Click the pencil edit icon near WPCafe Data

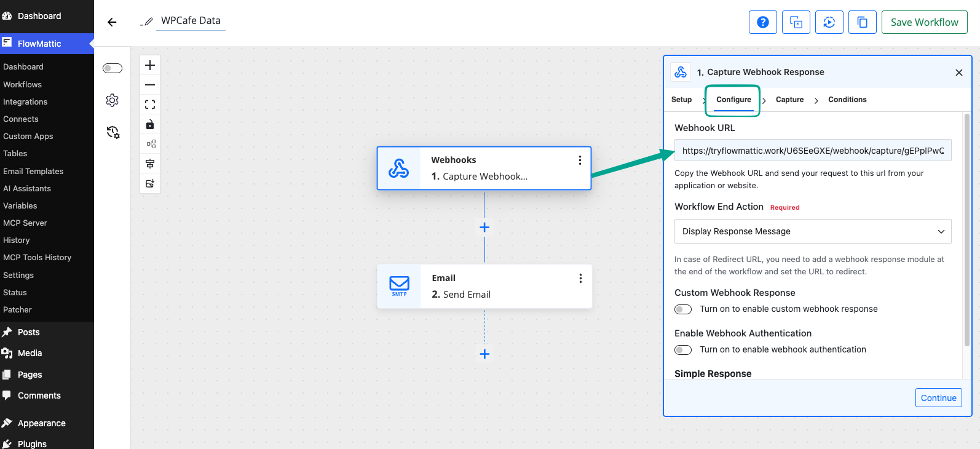[x=147, y=22]
